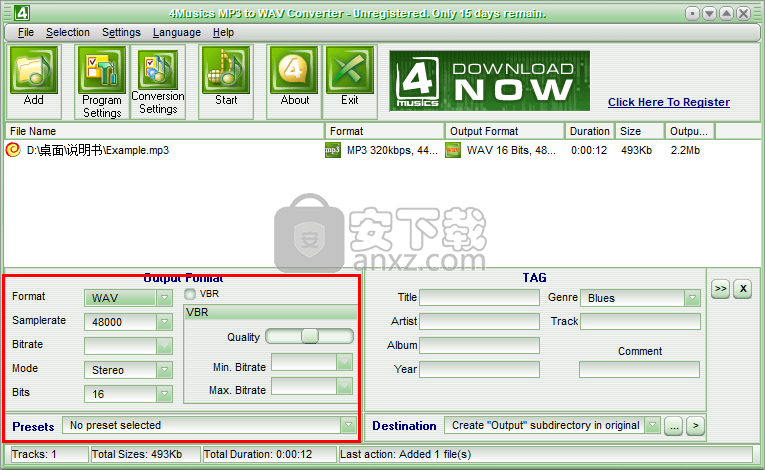Image resolution: width=765 pixels, height=470 pixels.
Task: Click the title bar dot menu button
Action: tap(692, 13)
